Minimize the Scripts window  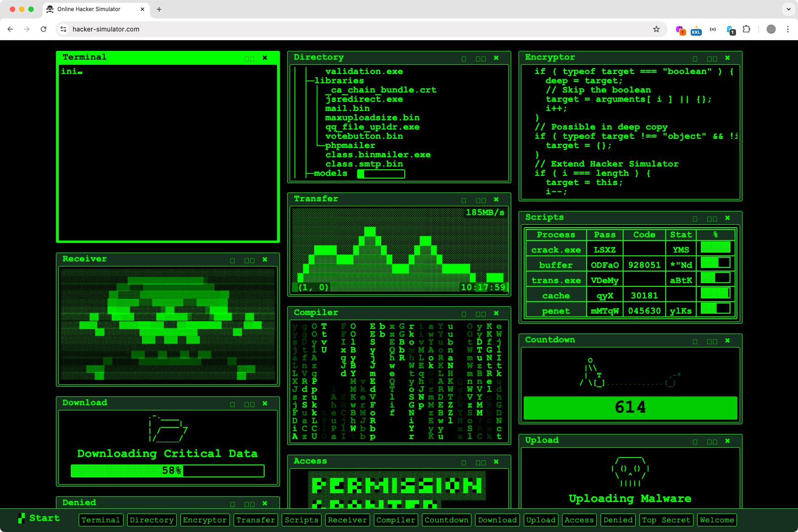(695, 219)
